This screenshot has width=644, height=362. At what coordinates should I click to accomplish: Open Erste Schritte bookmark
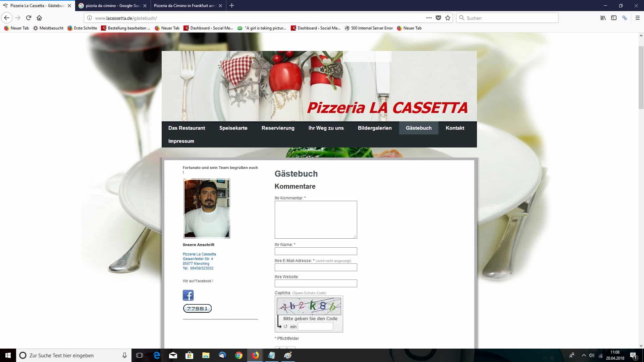pos(82,28)
